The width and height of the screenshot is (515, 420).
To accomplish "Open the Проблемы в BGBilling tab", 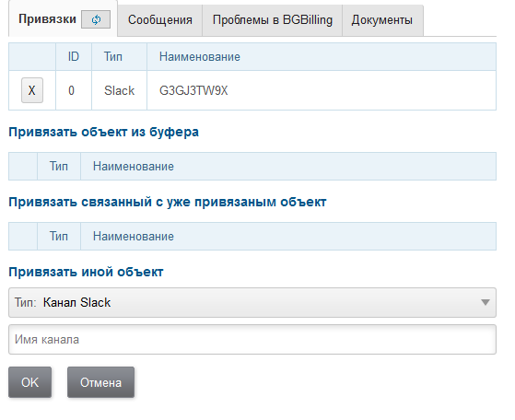I will pos(273,19).
